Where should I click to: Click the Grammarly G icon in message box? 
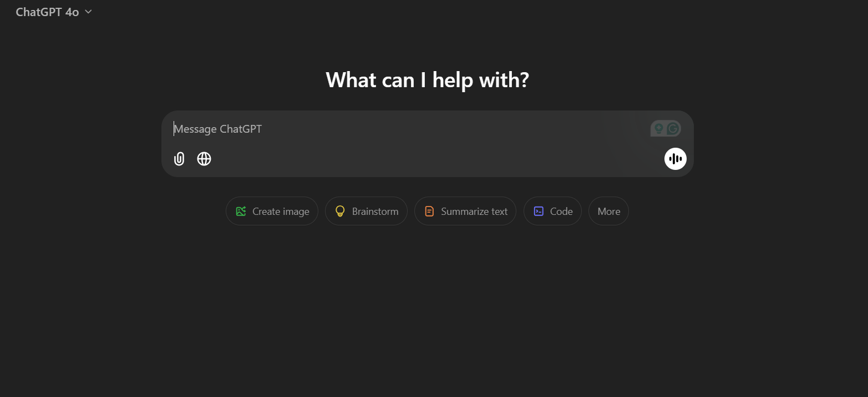coord(673,129)
